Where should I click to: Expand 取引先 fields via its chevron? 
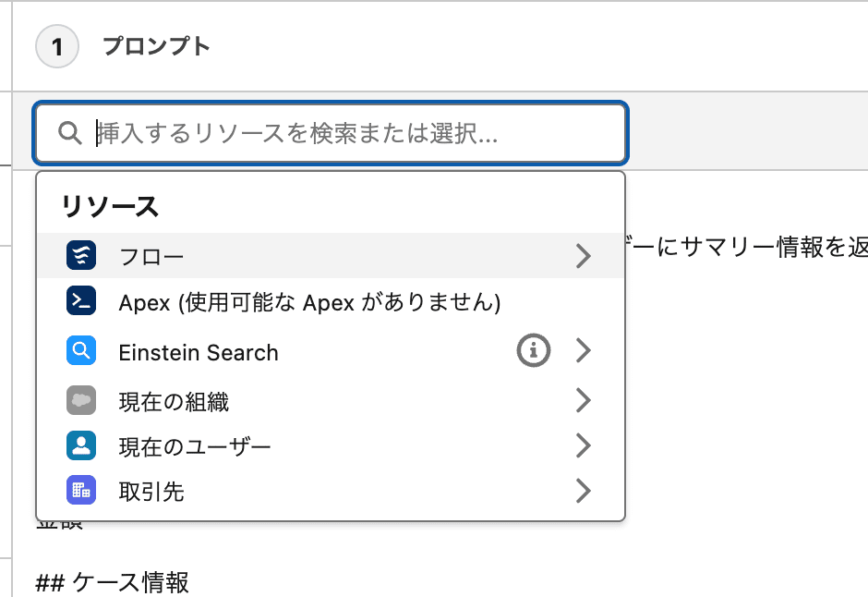coord(583,491)
